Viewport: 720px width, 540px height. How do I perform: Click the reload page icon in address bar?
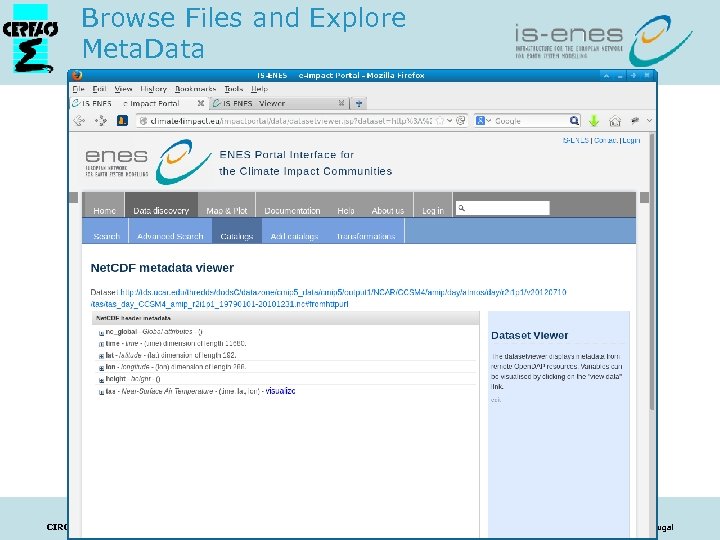(461, 121)
